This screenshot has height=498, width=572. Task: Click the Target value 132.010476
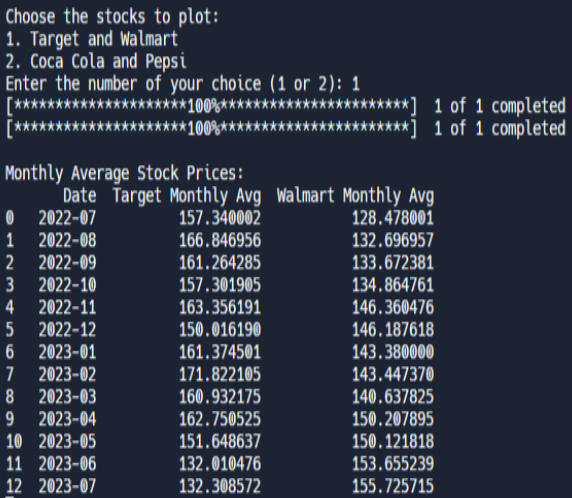pyautogui.click(x=220, y=464)
